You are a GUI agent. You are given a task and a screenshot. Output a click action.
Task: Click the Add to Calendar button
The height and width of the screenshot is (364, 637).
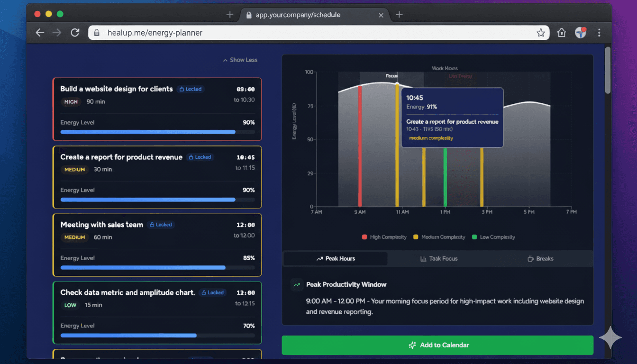point(437,345)
